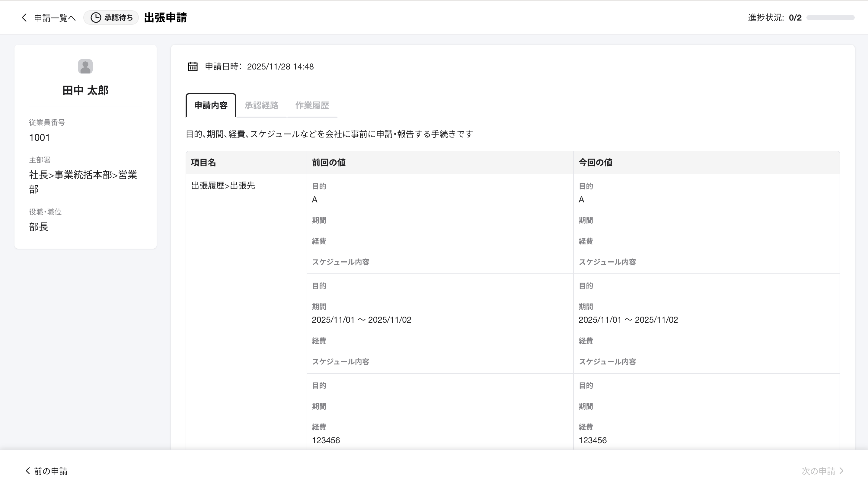The image size is (868, 487).
Task: Open the 申請内容 tab
Action: (x=211, y=105)
